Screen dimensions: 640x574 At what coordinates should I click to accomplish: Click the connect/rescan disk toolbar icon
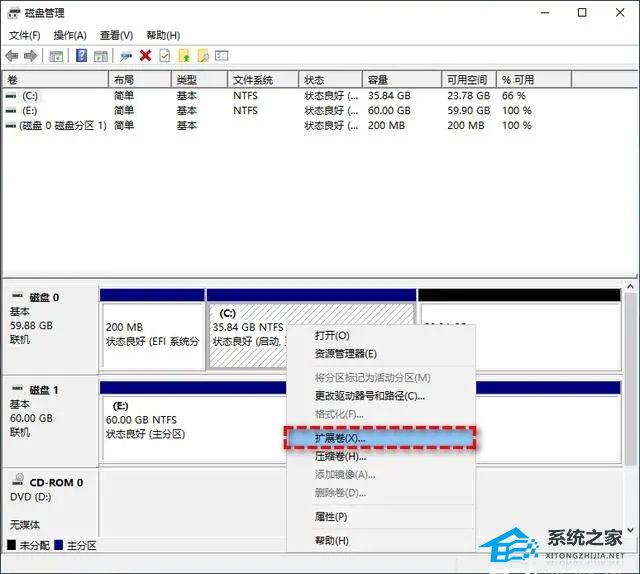pos(126,56)
